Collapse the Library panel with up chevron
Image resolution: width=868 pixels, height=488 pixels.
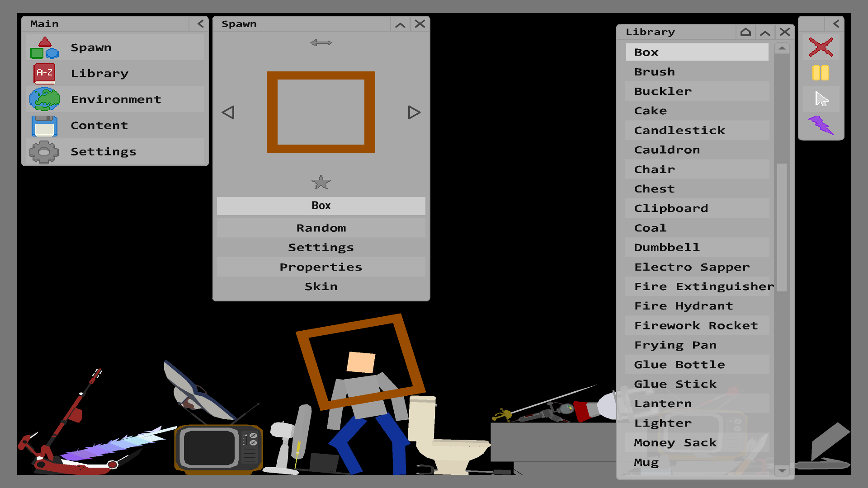765,33
